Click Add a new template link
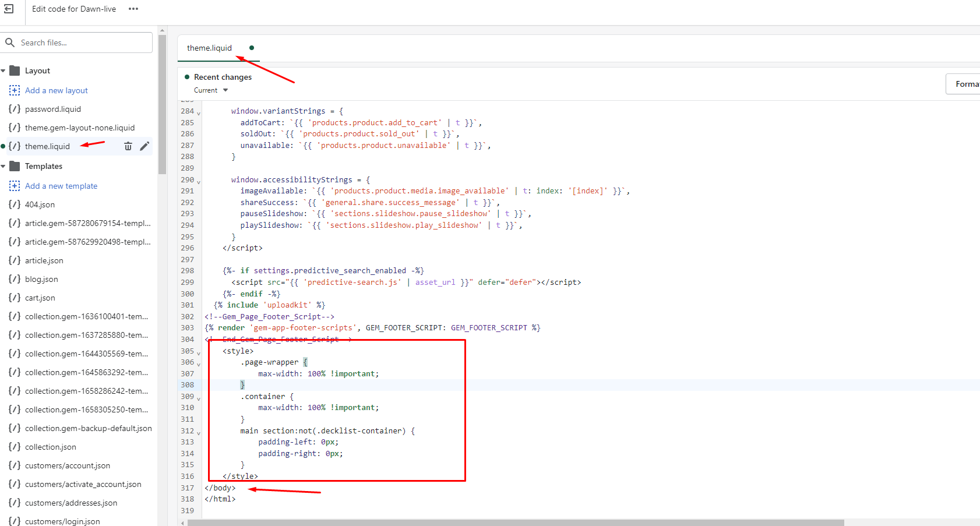 pyautogui.click(x=61, y=186)
